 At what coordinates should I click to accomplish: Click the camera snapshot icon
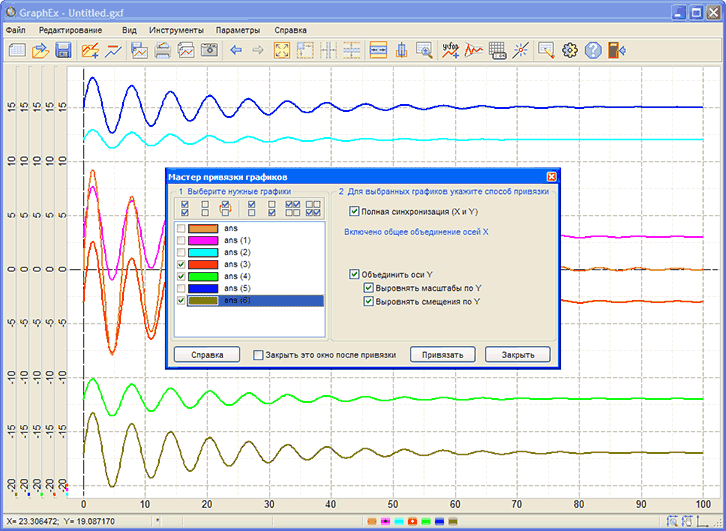coord(209,50)
